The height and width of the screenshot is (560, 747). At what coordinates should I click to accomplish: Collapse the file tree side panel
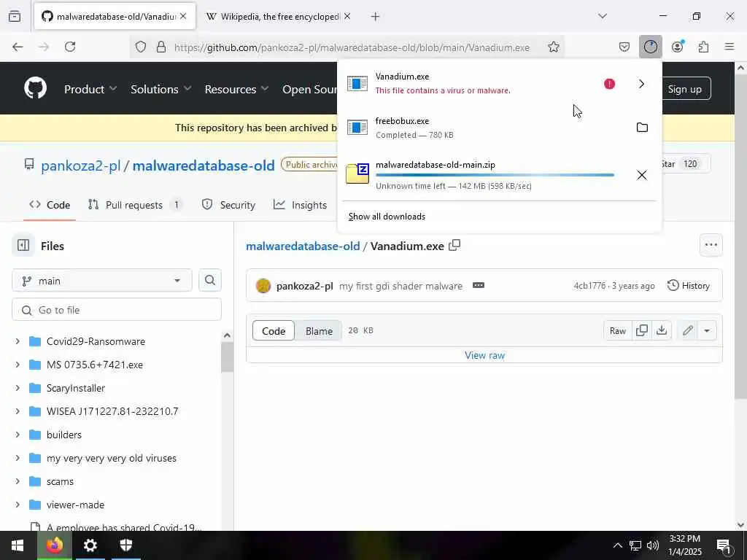(23, 245)
